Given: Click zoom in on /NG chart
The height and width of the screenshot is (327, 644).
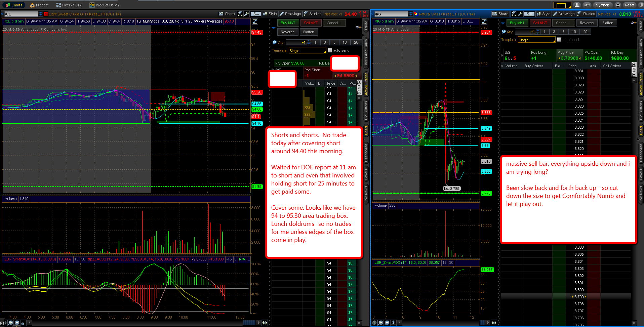Looking at the screenshot, I should 381,323.
